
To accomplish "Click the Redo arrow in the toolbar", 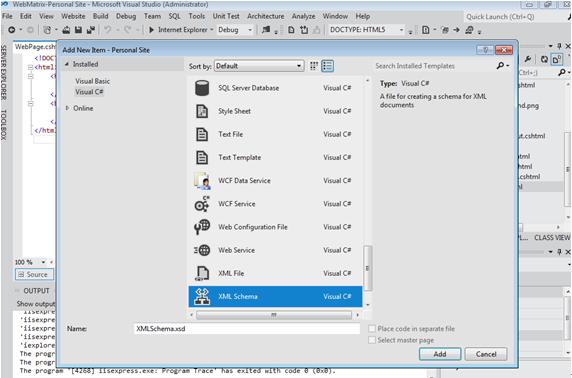I will click(x=127, y=30).
